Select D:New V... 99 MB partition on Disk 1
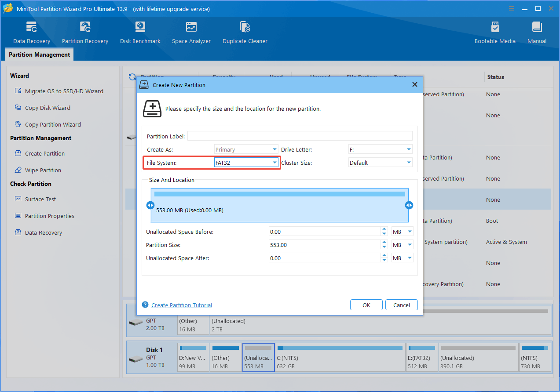 [x=193, y=357]
